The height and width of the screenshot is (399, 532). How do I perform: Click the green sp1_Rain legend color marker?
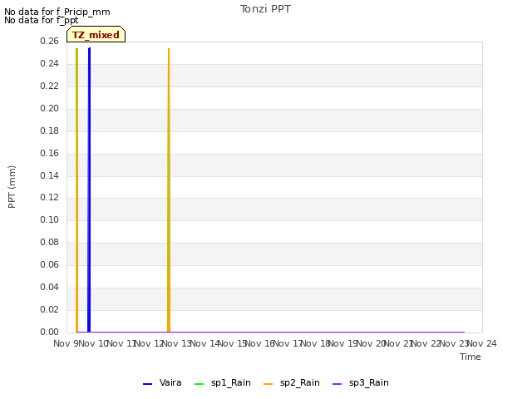point(199,384)
